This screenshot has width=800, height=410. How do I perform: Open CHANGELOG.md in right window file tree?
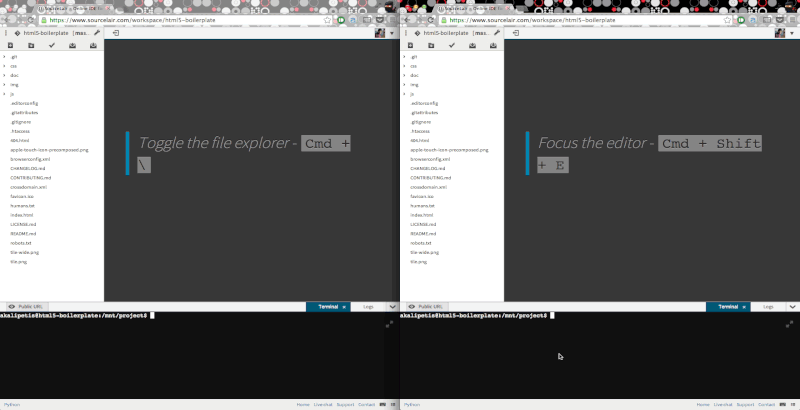428,168
